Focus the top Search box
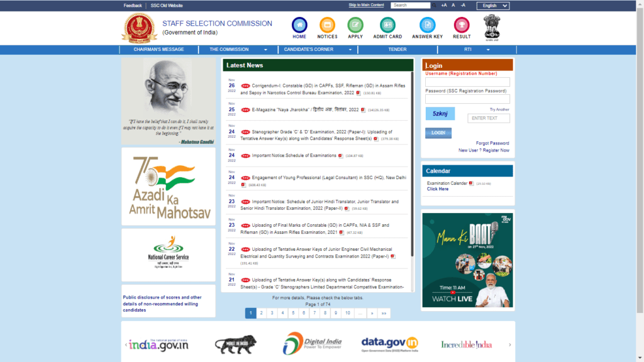 (410, 5)
